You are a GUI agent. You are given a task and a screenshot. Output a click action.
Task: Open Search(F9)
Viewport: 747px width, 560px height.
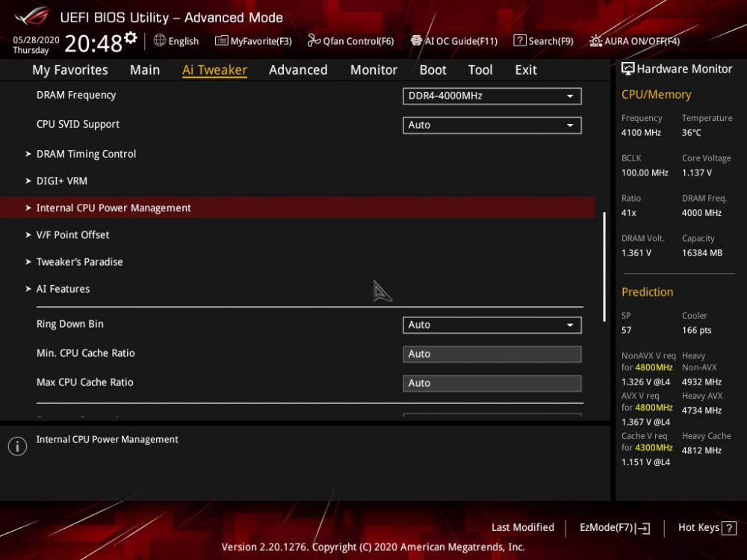click(x=544, y=41)
